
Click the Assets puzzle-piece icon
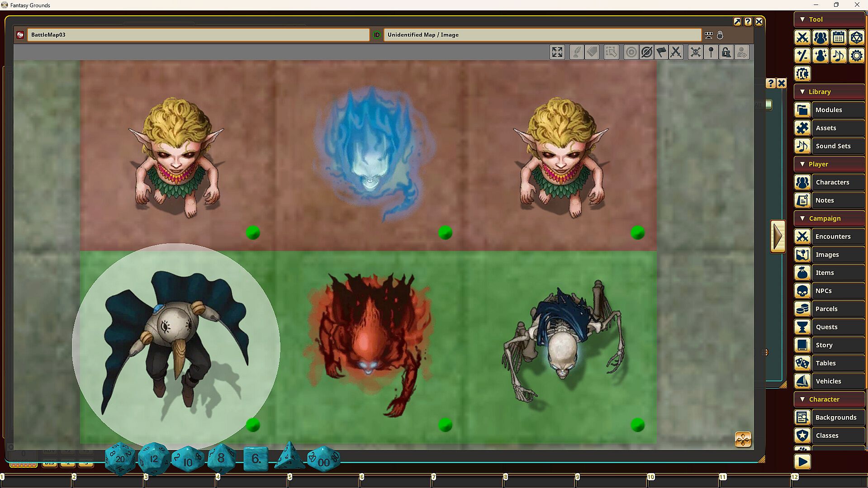[x=802, y=128]
